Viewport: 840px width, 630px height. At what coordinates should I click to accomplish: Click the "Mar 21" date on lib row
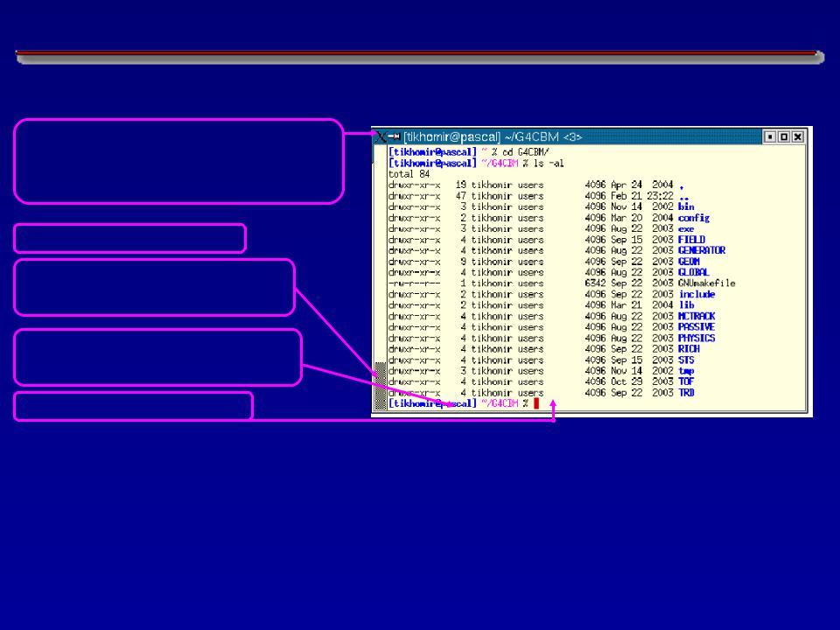pos(626,304)
